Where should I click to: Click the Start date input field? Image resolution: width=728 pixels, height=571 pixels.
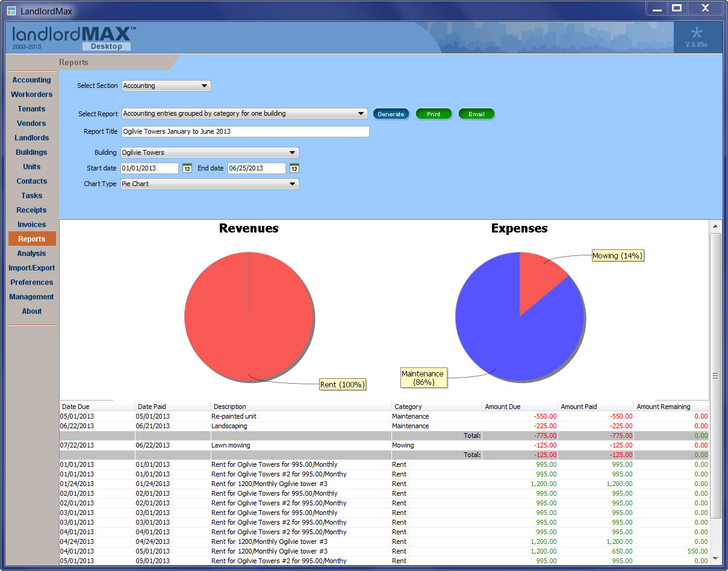(x=150, y=168)
